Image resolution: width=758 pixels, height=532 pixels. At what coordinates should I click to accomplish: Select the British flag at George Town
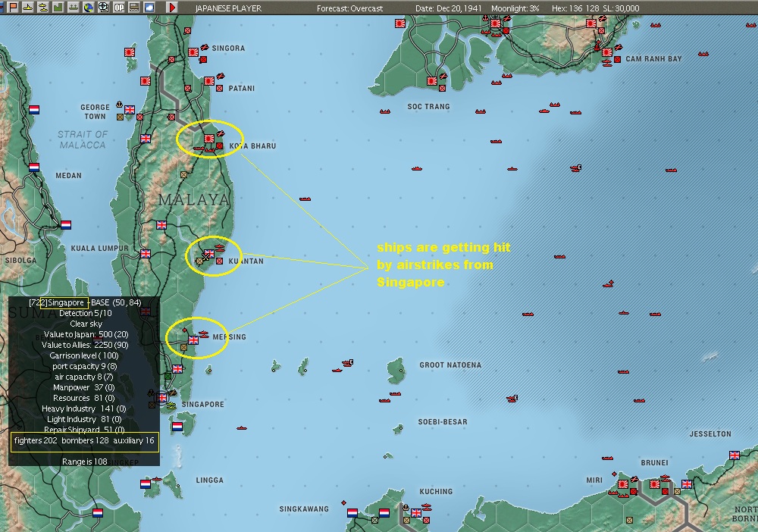tap(130, 110)
